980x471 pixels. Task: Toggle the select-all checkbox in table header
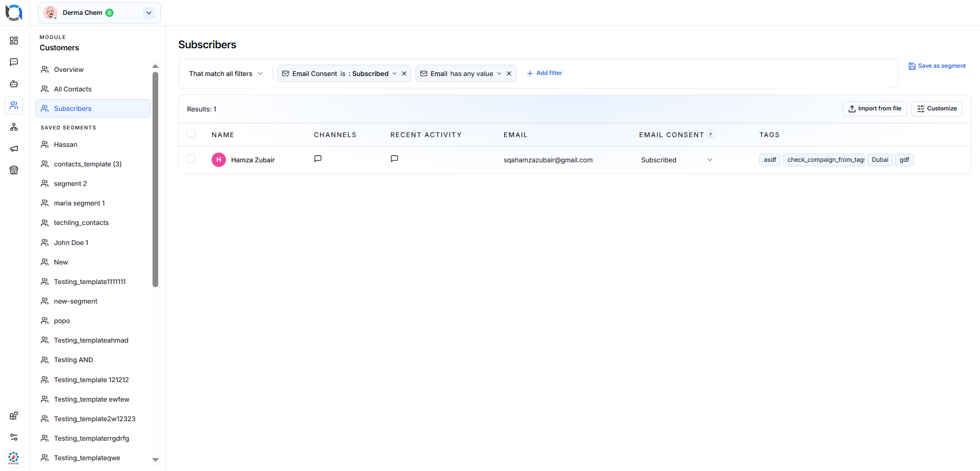(x=191, y=134)
